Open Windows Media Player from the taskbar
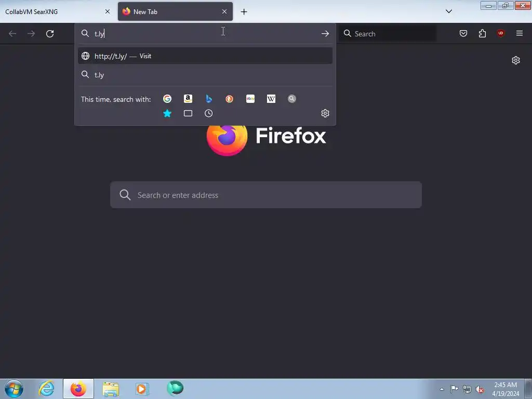This screenshot has width=532, height=399. 142,389
